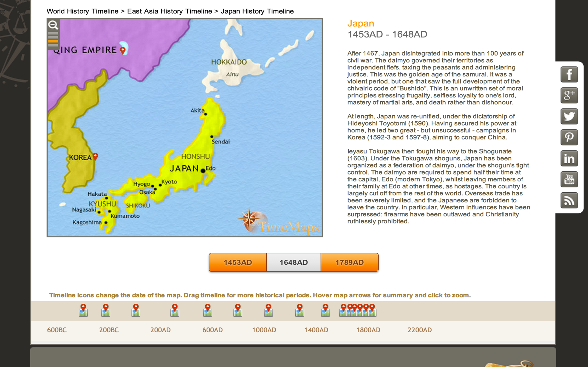Open the RSS feed icon

click(x=569, y=200)
